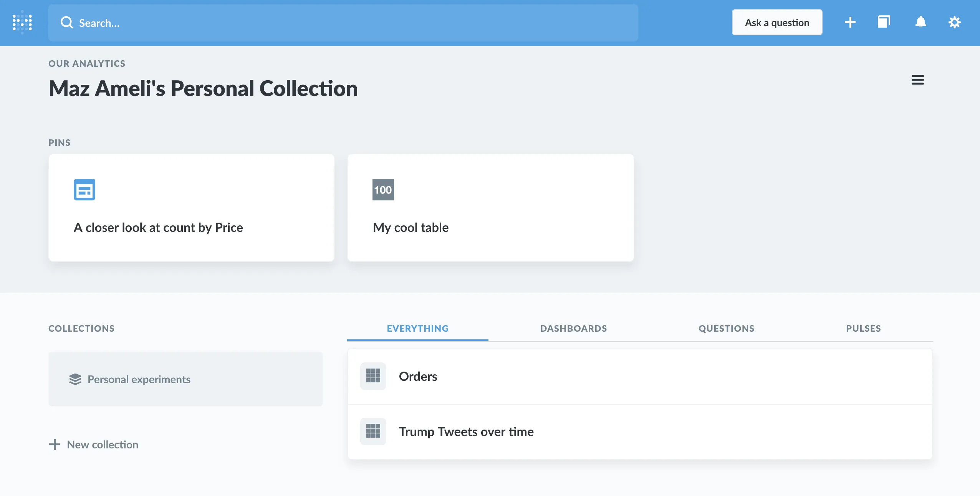Focus the Search input field
This screenshot has width=980, height=496.
[343, 23]
